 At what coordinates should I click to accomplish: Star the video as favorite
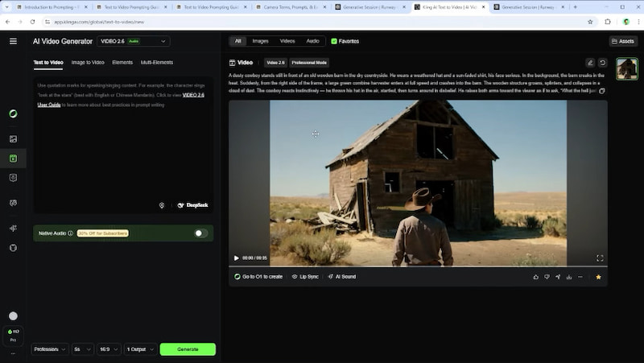coord(598,277)
